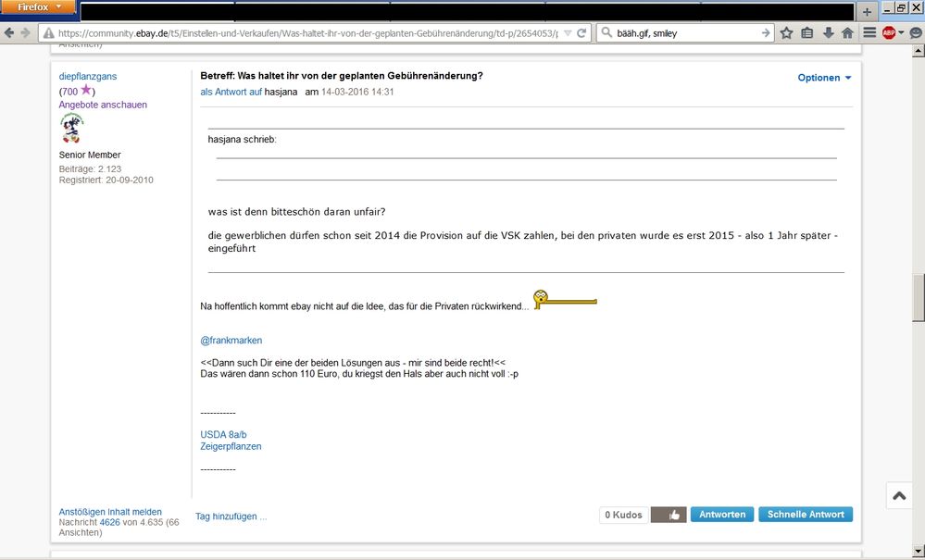Open the Angebote anschauen link

(x=103, y=105)
